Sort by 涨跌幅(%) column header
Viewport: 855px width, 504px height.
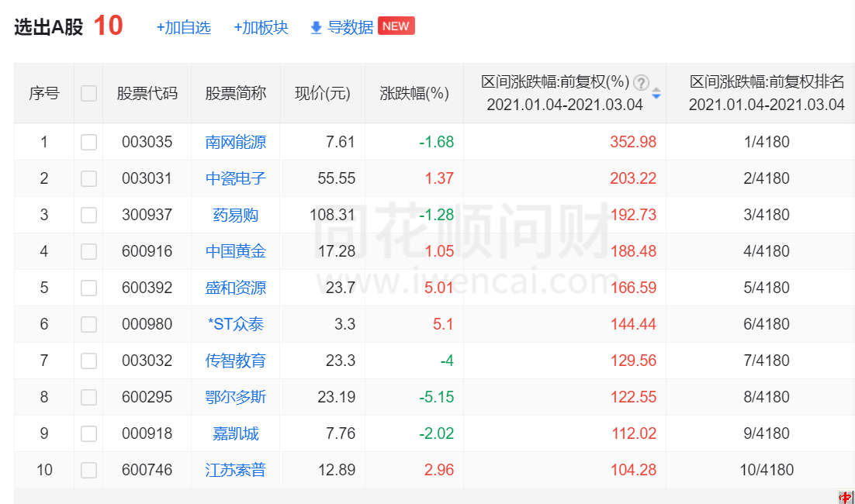(x=414, y=94)
